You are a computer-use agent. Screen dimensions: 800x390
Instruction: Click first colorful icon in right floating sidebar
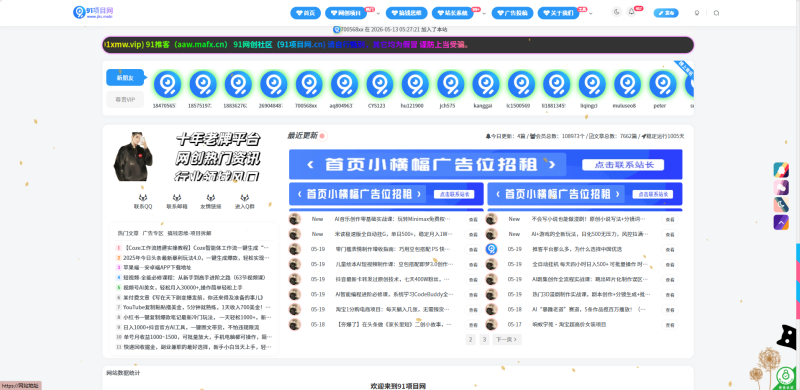click(781, 169)
